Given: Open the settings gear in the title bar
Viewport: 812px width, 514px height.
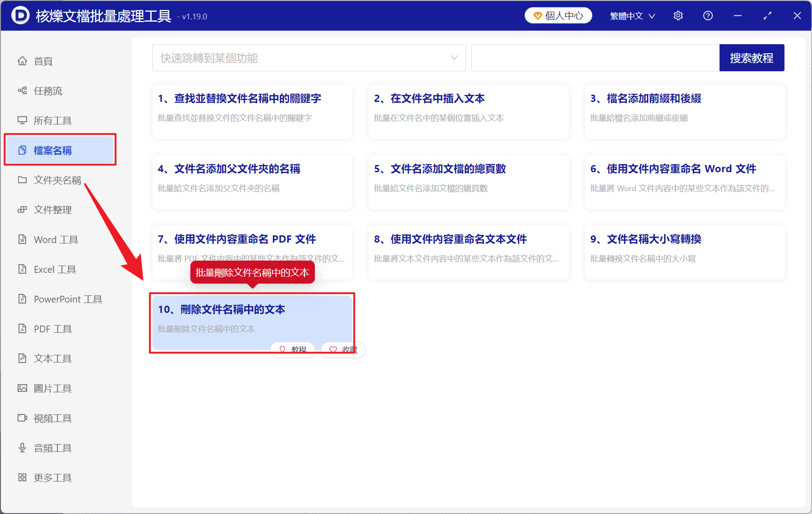Looking at the screenshot, I should [x=678, y=15].
